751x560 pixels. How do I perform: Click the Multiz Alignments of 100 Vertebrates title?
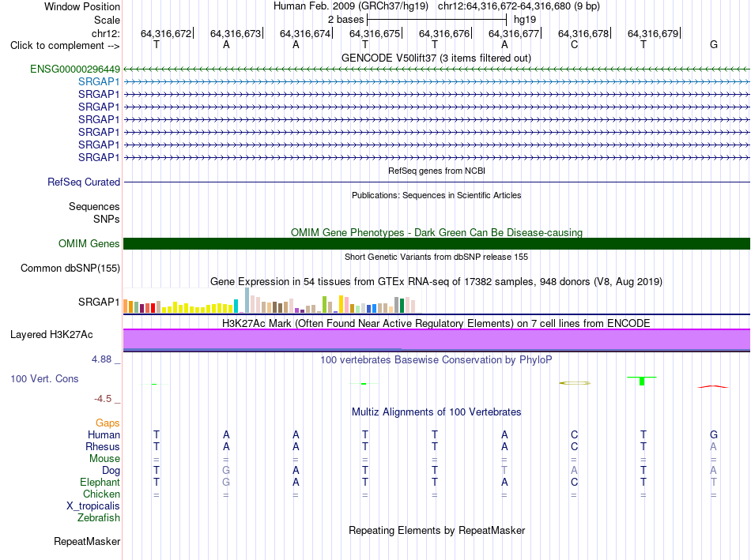click(x=436, y=412)
